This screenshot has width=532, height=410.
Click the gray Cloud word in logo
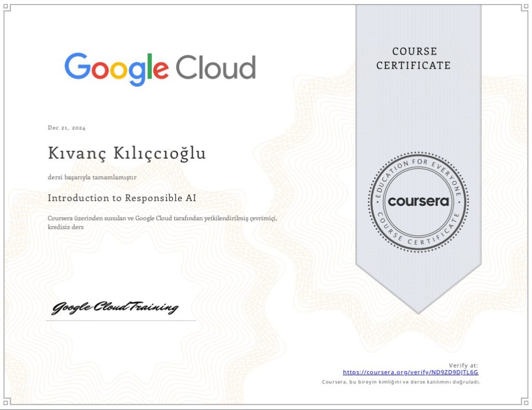pyautogui.click(x=215, y=68)
